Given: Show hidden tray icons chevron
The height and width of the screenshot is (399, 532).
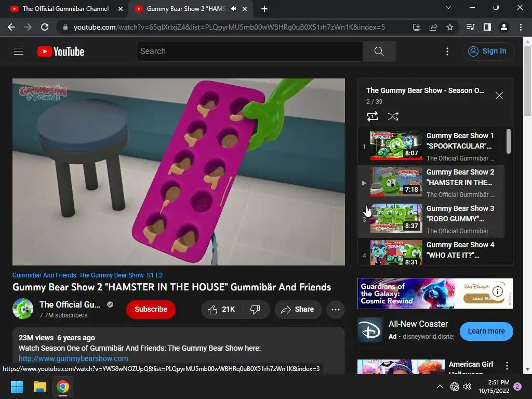Looking at the screenshot, I should point(440,387).
